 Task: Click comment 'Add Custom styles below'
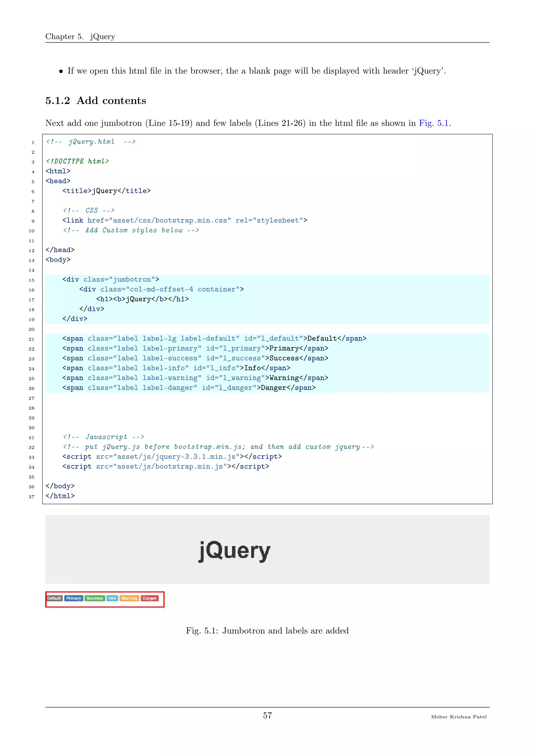pyautogui.click(x=131, y=230)
